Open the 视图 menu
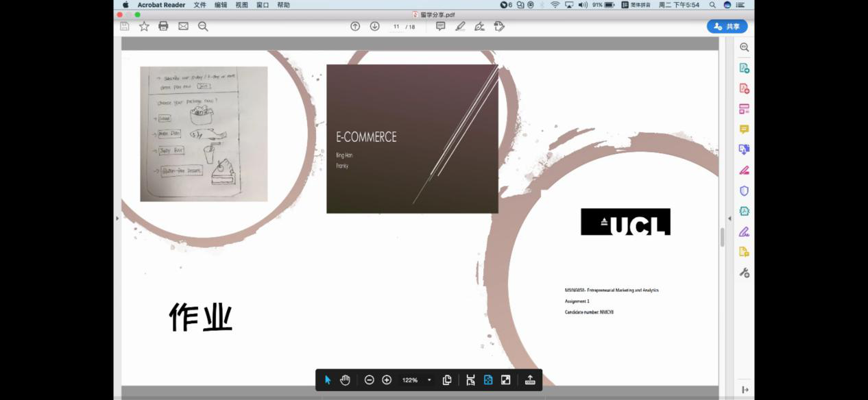This screenshot has height=400, width=868. coord(241,5)
